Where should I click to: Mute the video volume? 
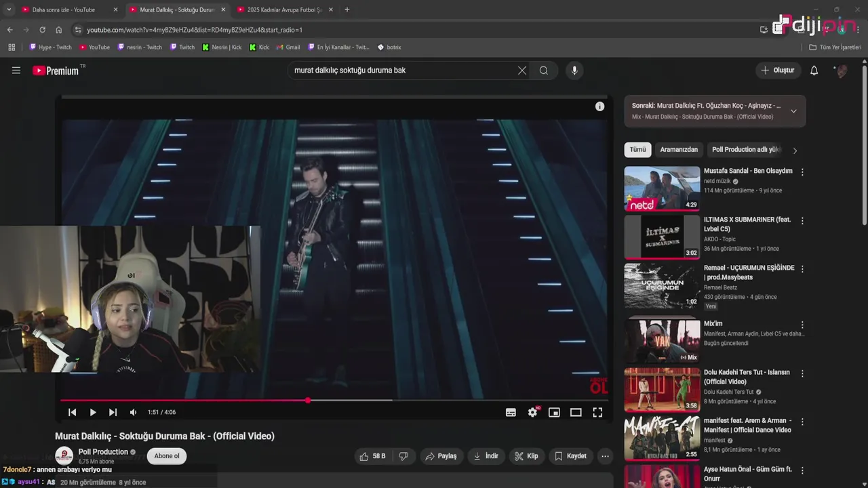(x=134, y=412)
